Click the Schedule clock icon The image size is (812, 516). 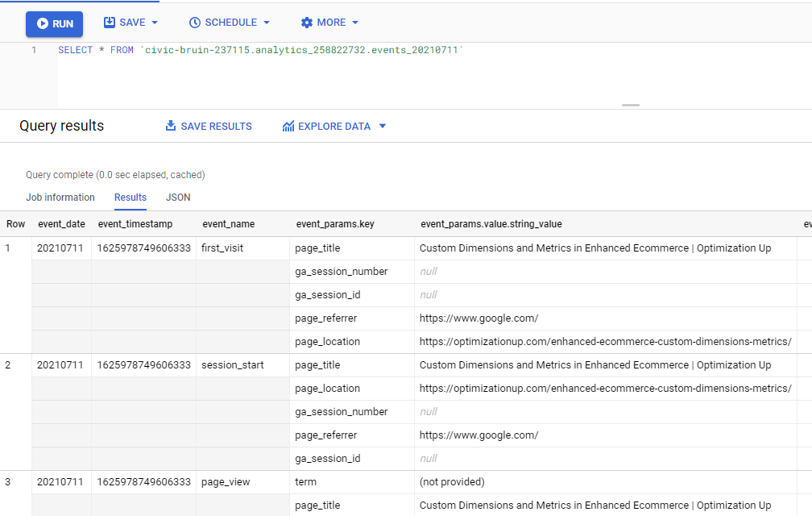(x=195, y=23)
